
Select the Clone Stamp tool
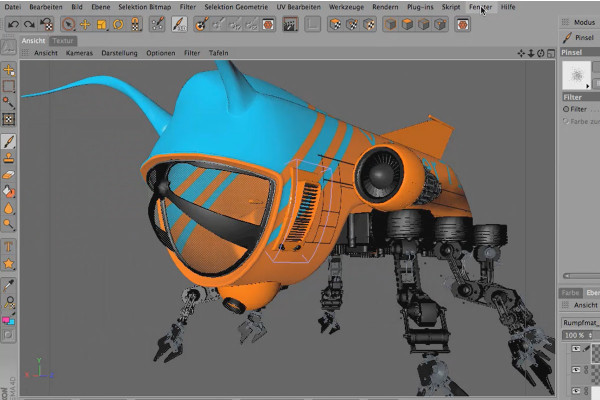(8, 158)
